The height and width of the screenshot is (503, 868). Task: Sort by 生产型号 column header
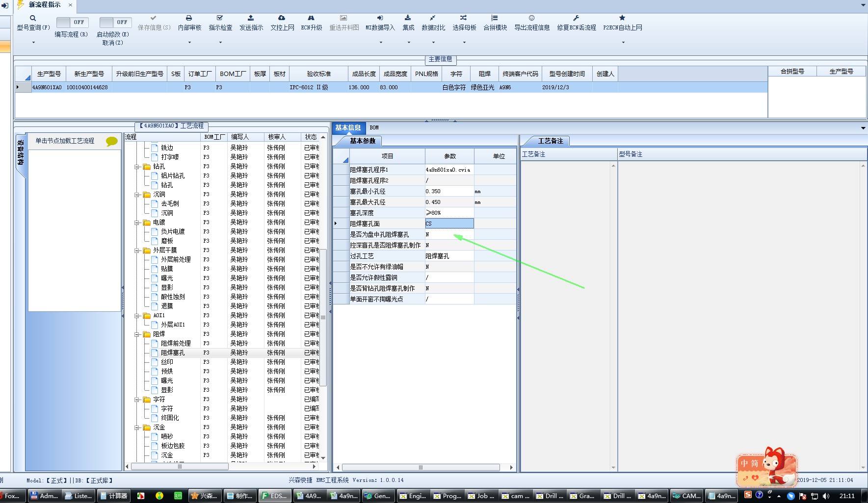pyautogui.click(x=49, y=74)
